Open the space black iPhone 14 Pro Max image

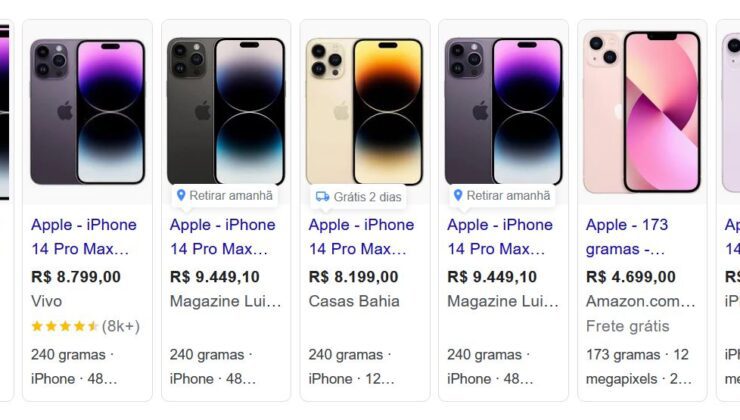(x=226, y=111)
